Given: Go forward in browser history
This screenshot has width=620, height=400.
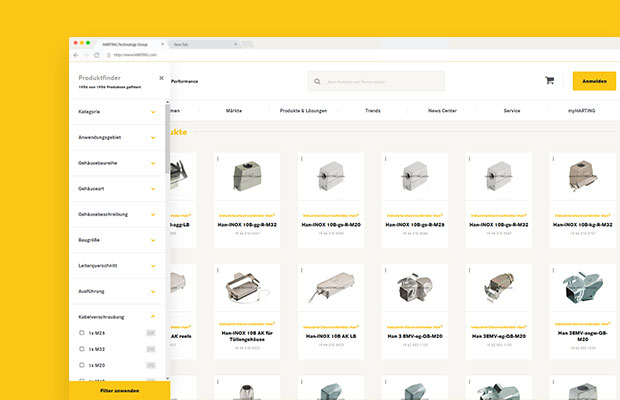Looking at the screenshot, I should (x=86, y=55).
